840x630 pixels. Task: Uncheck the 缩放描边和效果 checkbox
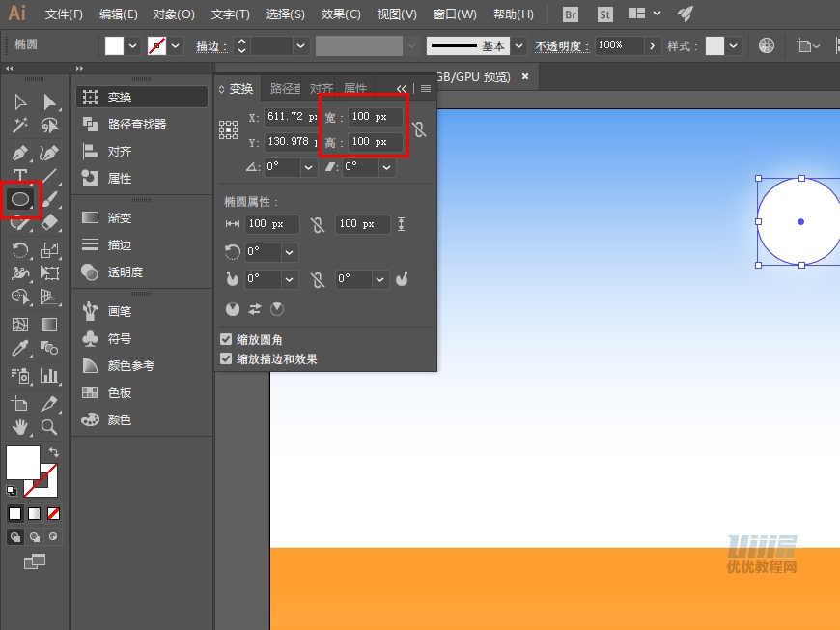pyautogui.click(x=226, y=358)
